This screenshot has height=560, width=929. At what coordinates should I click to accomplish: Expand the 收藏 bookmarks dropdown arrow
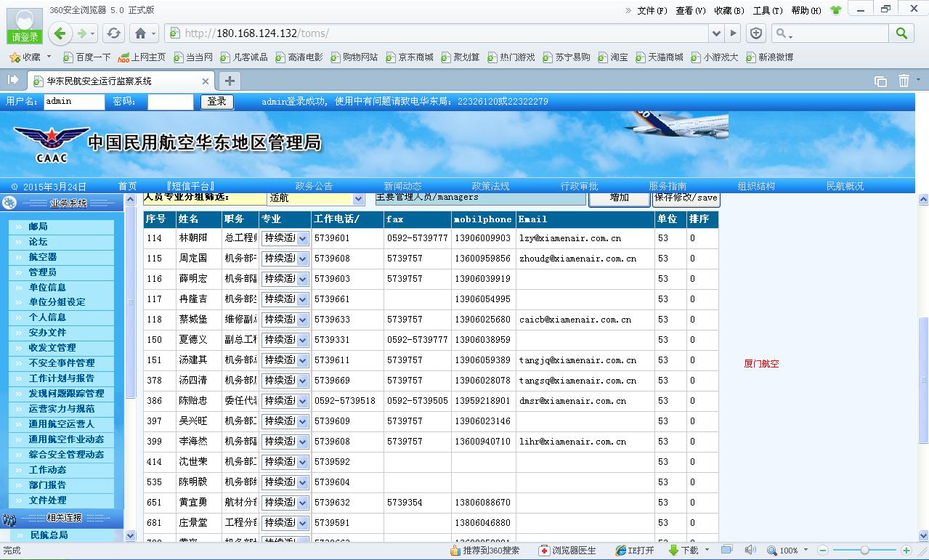tap(49, 57)
